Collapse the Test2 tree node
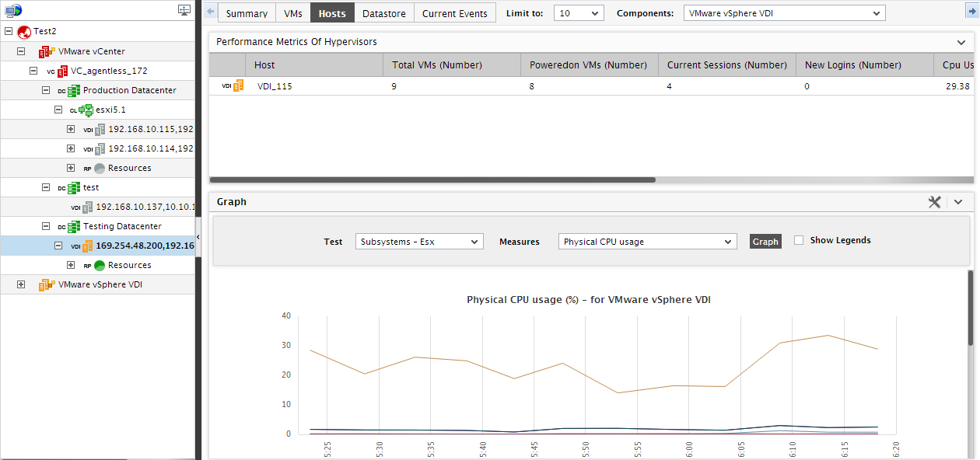This screenshot has height=460, width=980. (9, 32)
